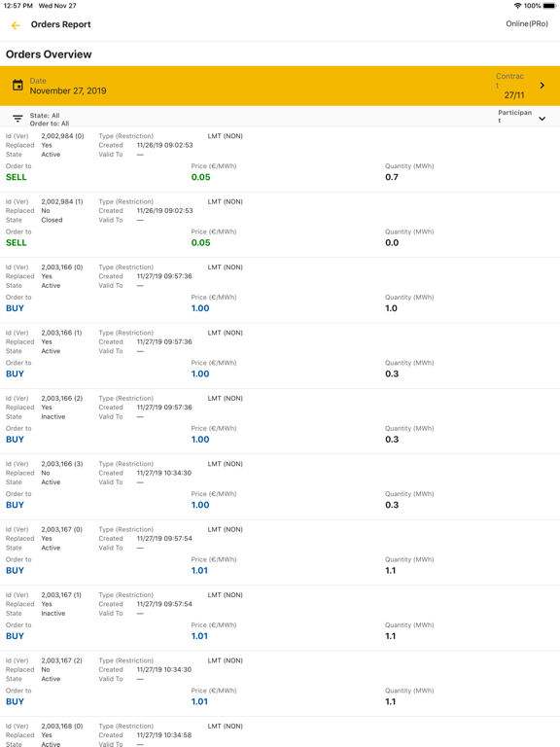Select order Id 2,003,167 (0)
This screenshot has height=747, width=560.
(62, 530)
